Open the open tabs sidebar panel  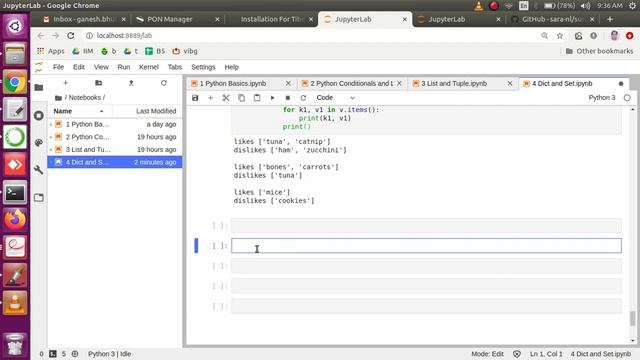point(39,198)
